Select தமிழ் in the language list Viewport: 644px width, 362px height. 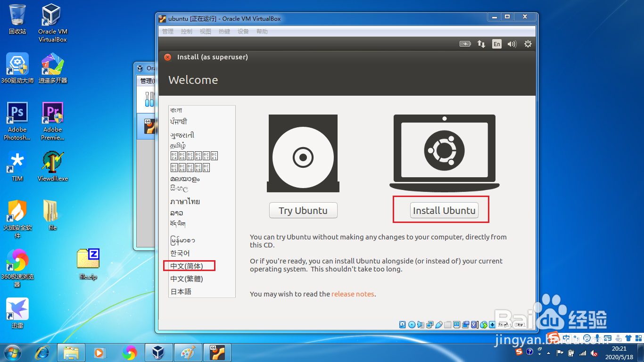178,146
